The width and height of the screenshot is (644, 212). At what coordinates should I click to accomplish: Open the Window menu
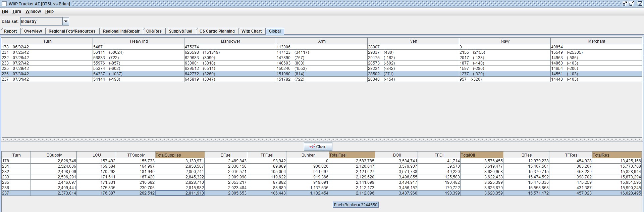click(33, 11)
